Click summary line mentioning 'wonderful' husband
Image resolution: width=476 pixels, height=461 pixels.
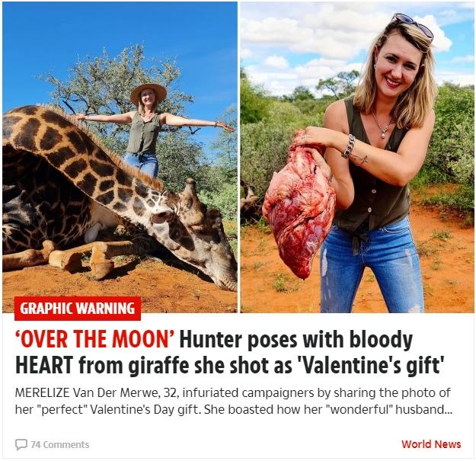[234, 409]
